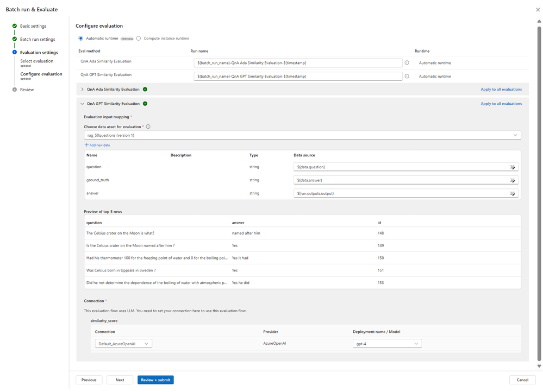Open Evaluation settings step
This screenshot has width=543, height=392.
tap(39, 53)
